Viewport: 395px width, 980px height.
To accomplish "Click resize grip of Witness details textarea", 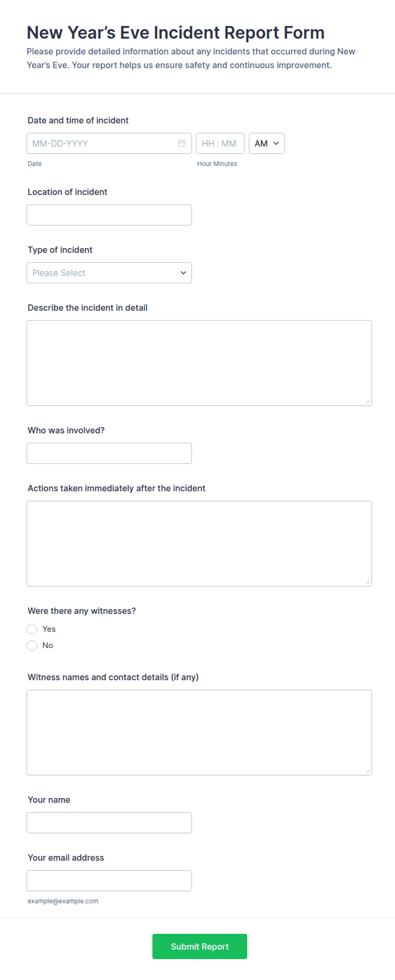I will 367,771.
